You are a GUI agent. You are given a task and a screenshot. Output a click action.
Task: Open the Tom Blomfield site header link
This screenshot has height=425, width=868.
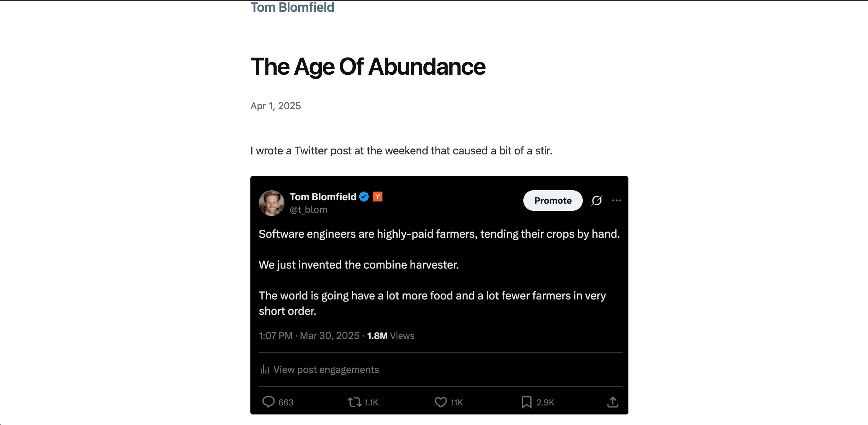coord(292,7)
